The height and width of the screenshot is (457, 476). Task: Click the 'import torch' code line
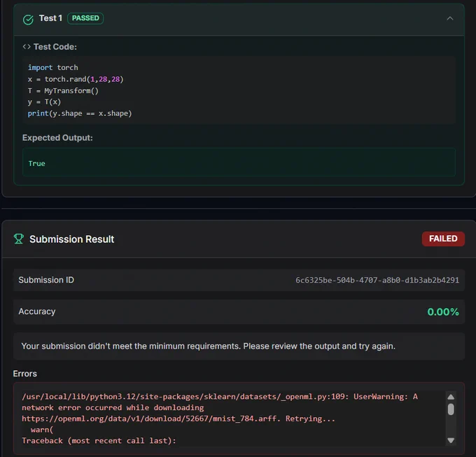pyautogui.click(x=52, y=67)
